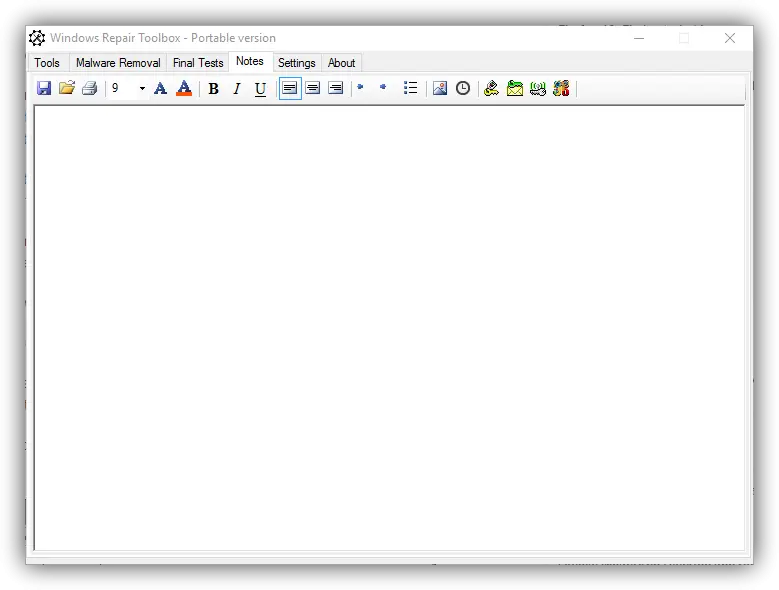Align text left
Screen dimensions: 779x590
click(290, 88)
